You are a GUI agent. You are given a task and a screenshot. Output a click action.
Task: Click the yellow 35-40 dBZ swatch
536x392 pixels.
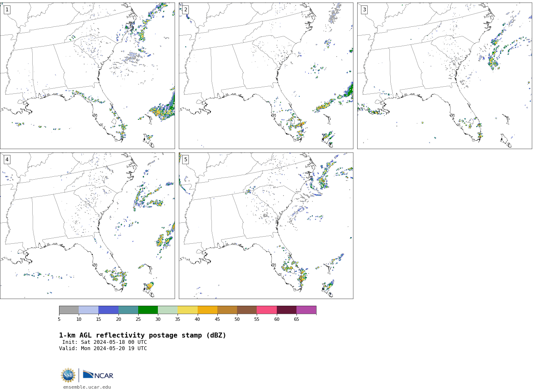188,310
